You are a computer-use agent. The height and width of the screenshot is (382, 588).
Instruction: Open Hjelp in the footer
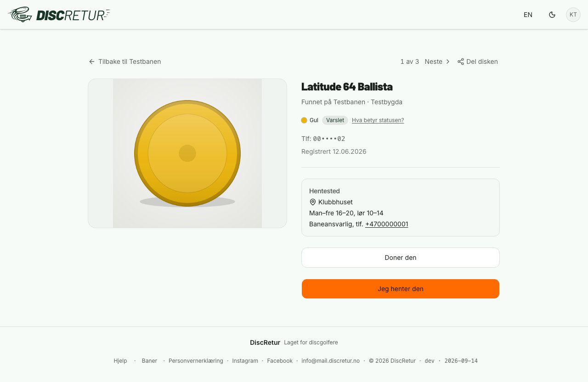[x=120, y=361]
